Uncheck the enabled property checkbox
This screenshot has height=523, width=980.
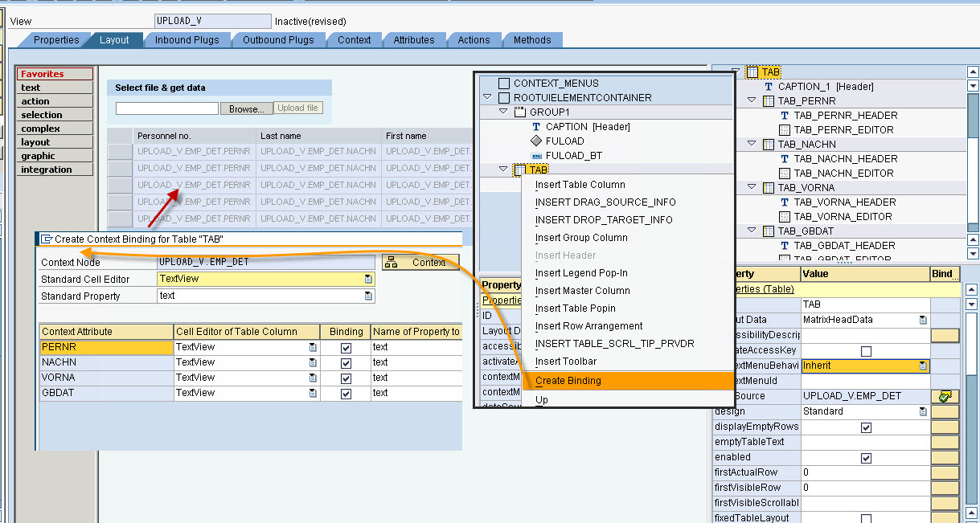pyautogui.click(x=865, y=458)
